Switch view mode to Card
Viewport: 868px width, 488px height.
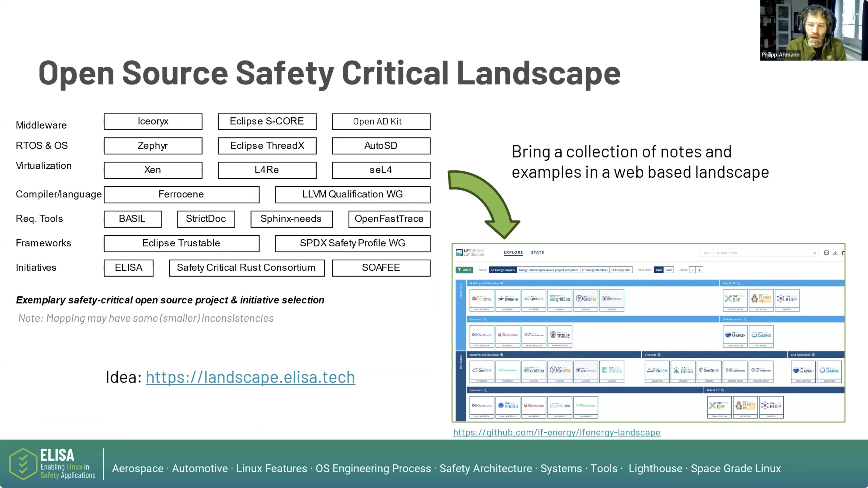coord(669,270)
